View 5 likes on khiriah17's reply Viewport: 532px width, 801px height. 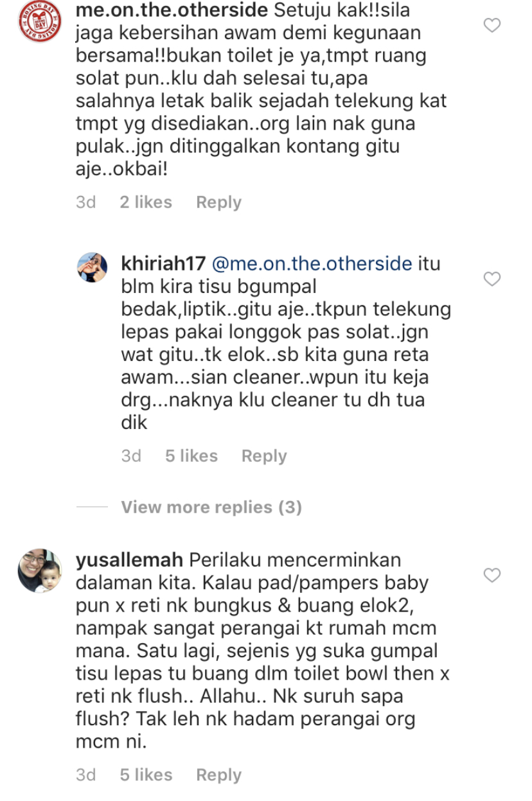point(191,456)
